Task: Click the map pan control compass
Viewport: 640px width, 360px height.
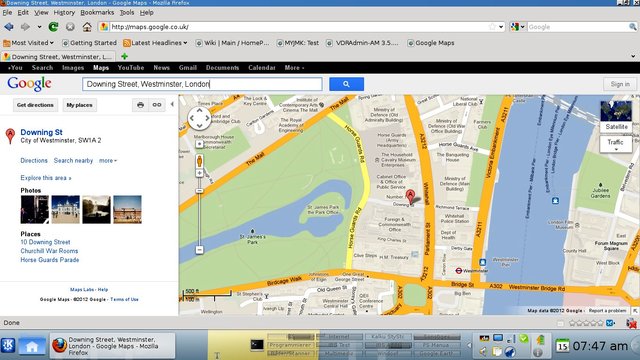Action: pos(200,118)
